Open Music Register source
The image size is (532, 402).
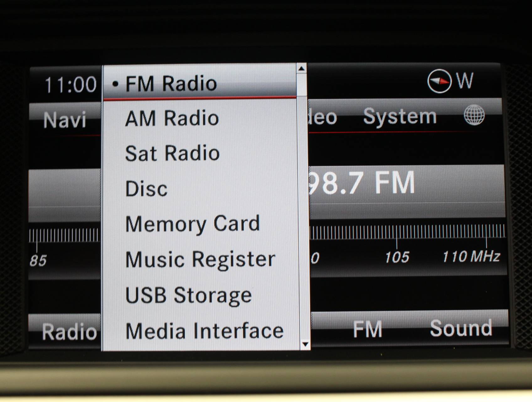point(200,260)
